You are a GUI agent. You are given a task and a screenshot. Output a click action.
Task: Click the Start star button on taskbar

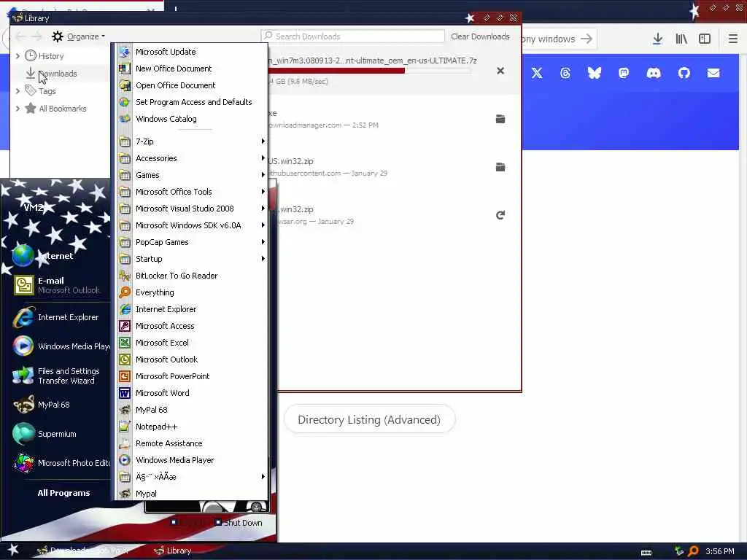click(13, 550)
